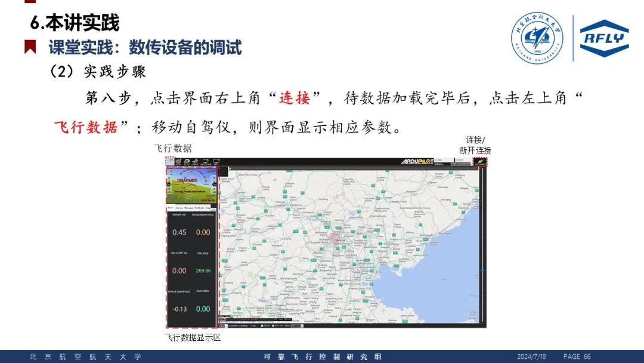The width and height of the screenshot is (644, 363).
Task: Click the DISARMED attitude HUD display
Action: click(x=191, y=185)
